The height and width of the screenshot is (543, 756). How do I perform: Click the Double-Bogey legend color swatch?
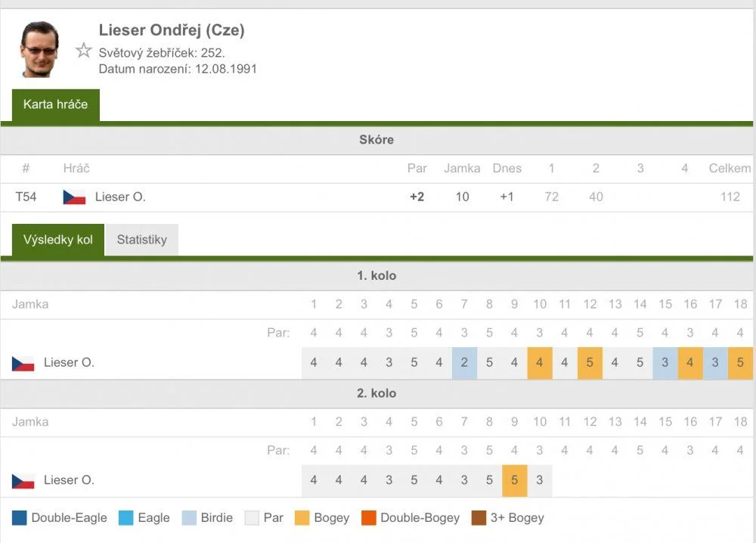pos(369,518)
